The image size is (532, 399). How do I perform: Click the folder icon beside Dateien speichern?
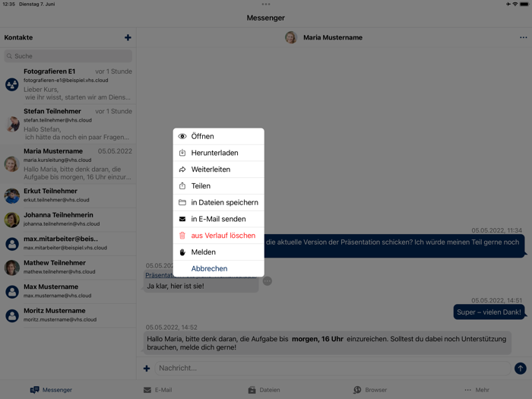coord(182,203)
